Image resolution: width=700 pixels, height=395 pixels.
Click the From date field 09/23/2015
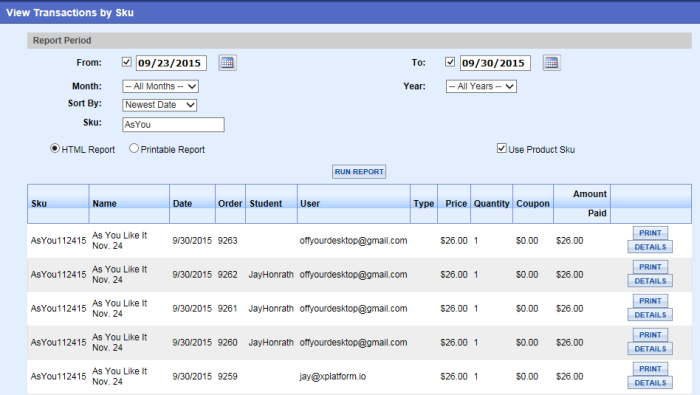pyautogui.click(x=171, y=63)
